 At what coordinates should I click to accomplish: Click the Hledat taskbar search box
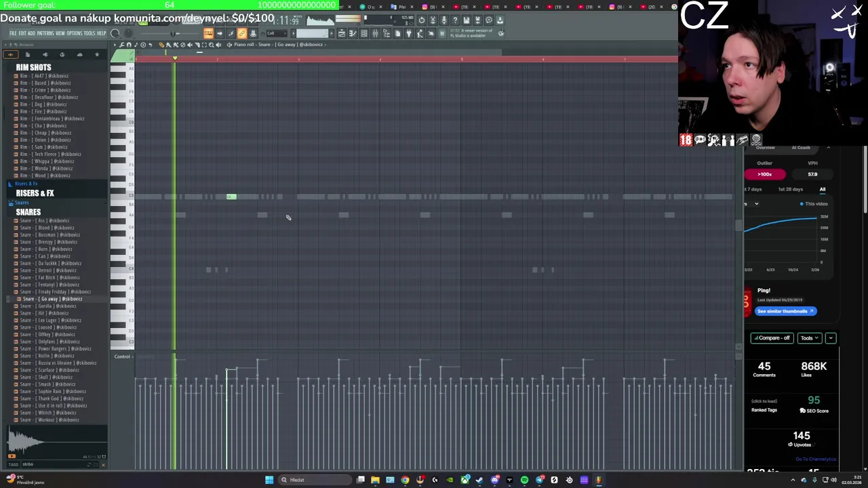315,480
